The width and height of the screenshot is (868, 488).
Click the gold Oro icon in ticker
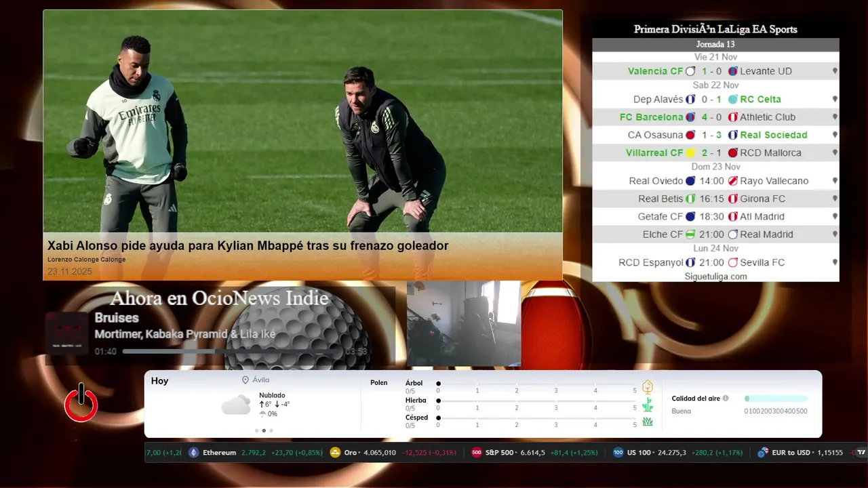(335, 453)
